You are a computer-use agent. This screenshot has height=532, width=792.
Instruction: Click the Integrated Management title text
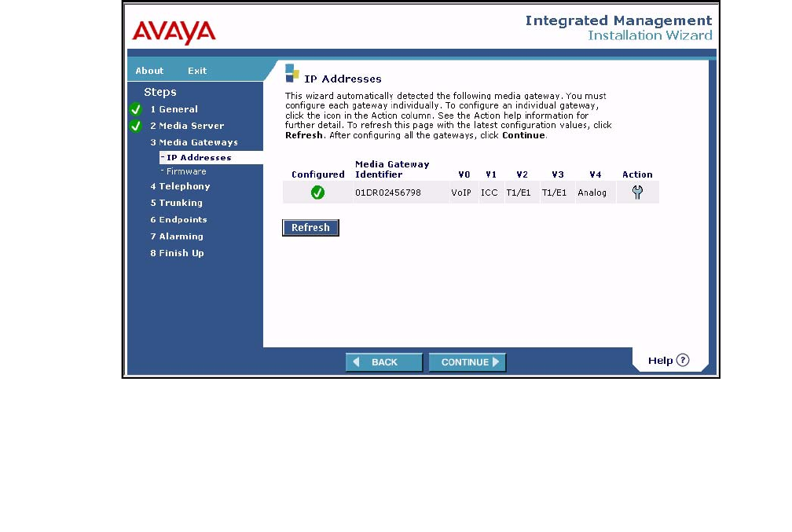[619, 20]
